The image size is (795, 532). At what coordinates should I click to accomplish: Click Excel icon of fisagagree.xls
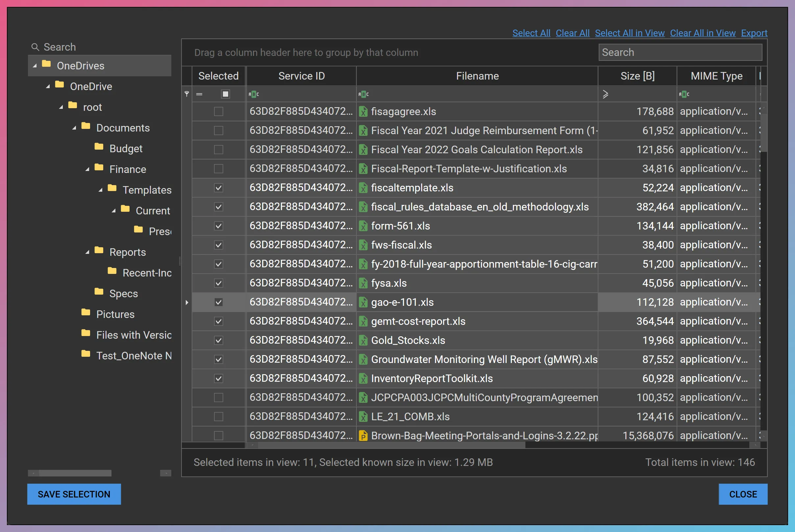(x=363, y=111)
